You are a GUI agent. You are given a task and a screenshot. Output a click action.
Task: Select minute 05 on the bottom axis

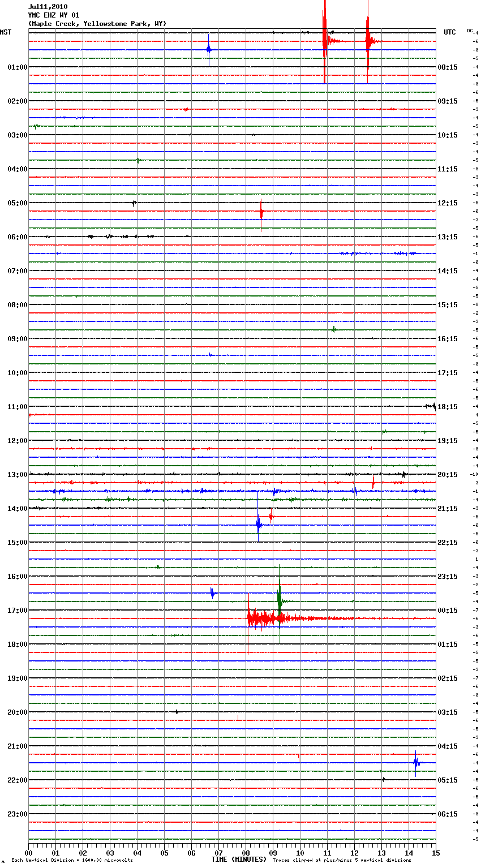coord(164,852)
